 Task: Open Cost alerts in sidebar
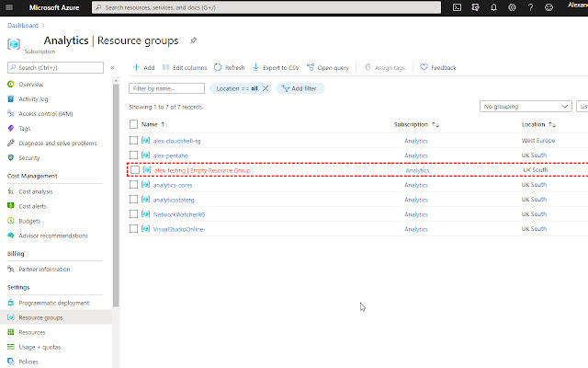tap(33, 206)
